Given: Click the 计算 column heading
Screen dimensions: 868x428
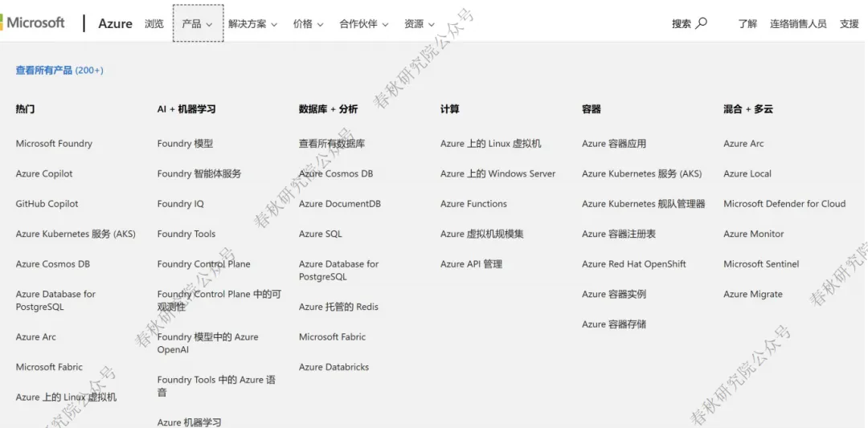Looking at the screenshot, I should [449, 109].
